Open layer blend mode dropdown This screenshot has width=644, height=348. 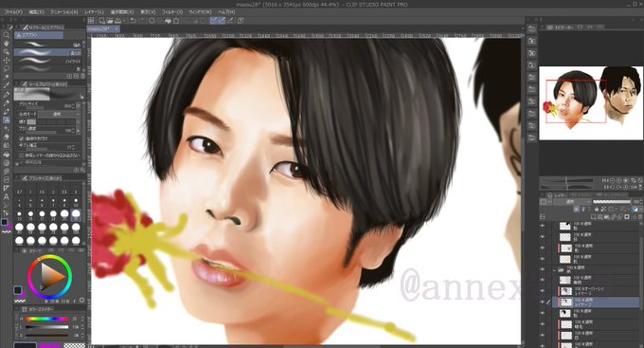572,202
